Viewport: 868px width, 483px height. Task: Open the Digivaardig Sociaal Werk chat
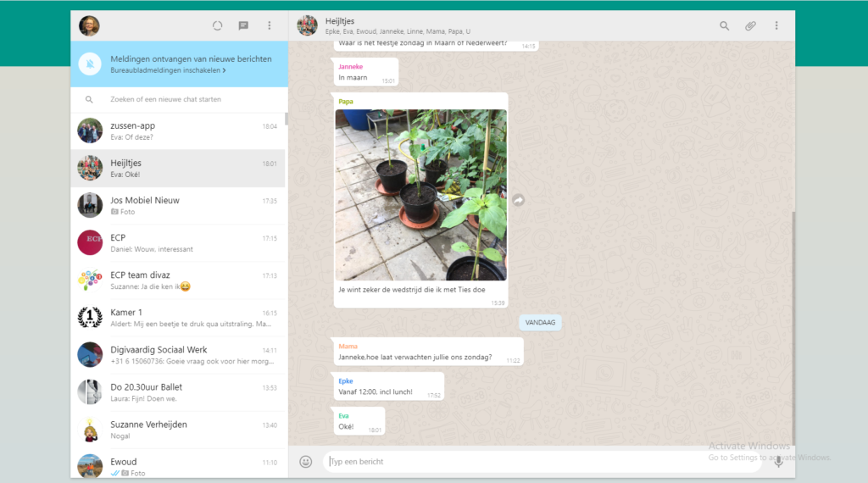pyautogui.click(x=178, y=355)
